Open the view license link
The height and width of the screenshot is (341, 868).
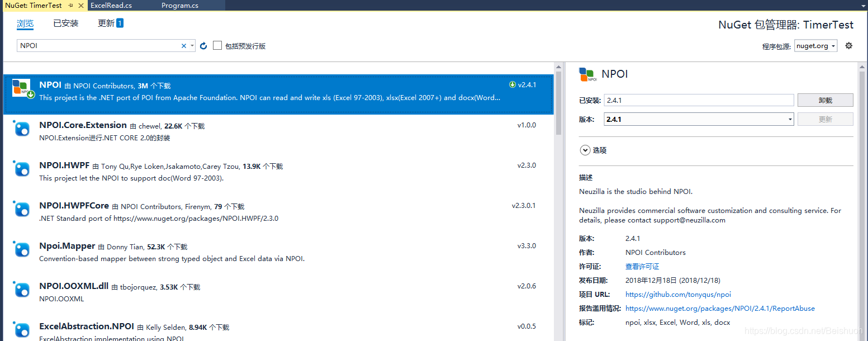pos(642,267)
